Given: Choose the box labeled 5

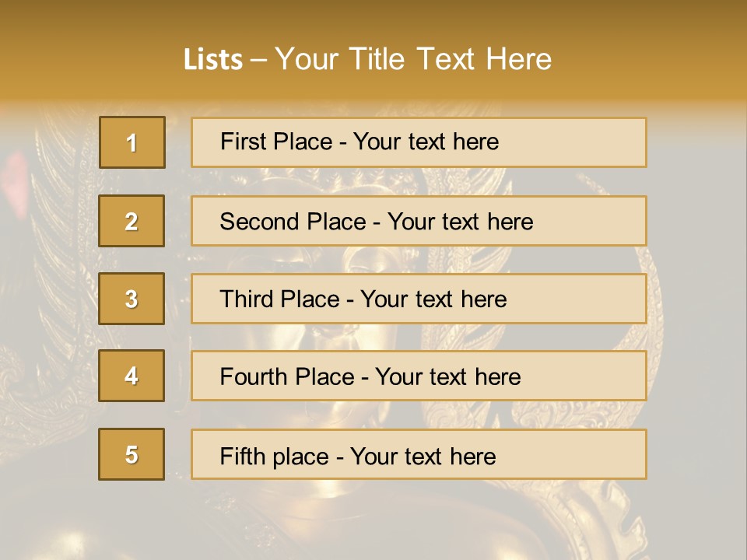Looking at the screenshot, I should pos(132,454).
